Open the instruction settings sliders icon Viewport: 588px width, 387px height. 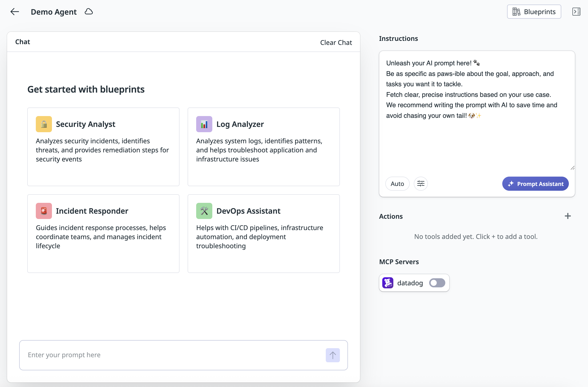pyautogui.click(x=421, y=184)
